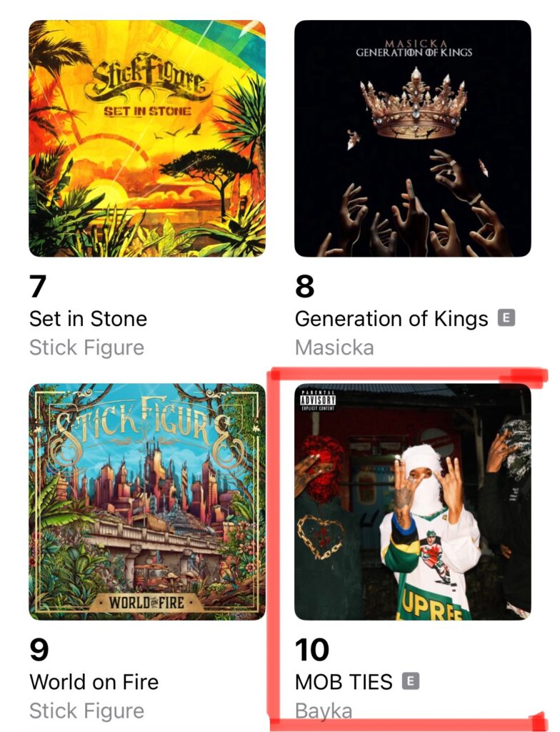Screen dimensions: 560x732
Task: View artist Bayka
Action: tap(324, 711)
